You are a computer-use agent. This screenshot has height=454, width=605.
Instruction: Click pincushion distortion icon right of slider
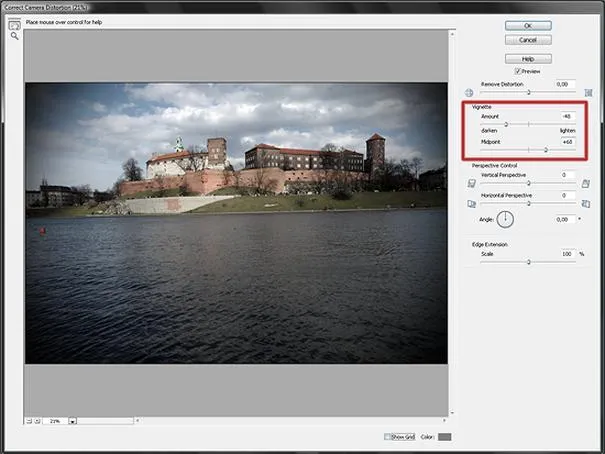588,93
